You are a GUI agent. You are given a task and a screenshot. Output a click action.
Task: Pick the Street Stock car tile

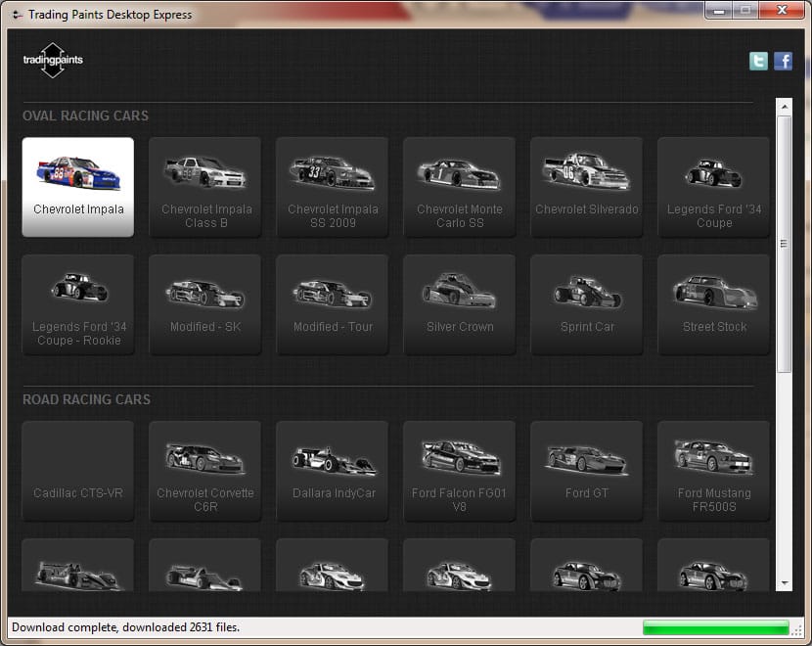coord(713,304)
